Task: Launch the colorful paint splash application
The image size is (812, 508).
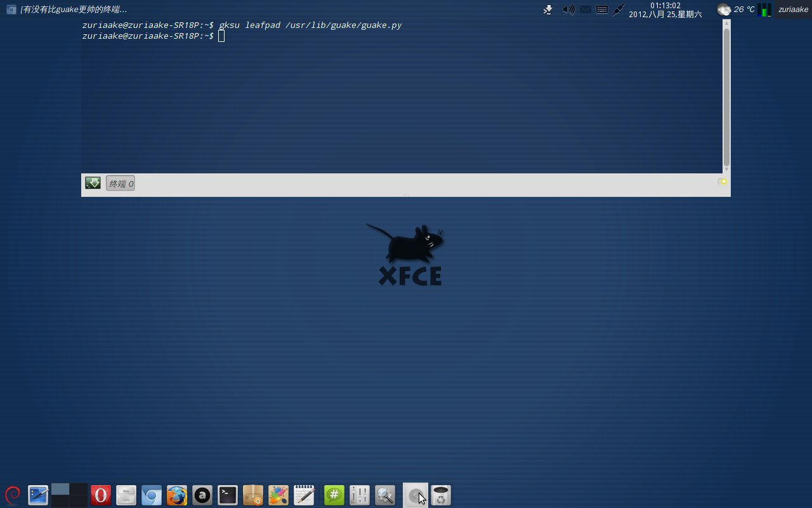Action: click(x=278, y=495)
